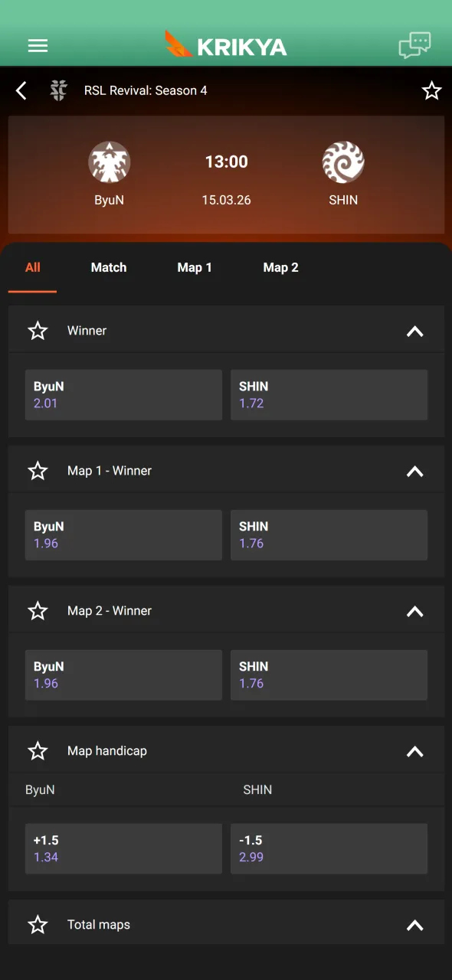The image size is (452, 980).
Task: Collapse the Map 1 - Winner section
Action: [x=414, y=471]
